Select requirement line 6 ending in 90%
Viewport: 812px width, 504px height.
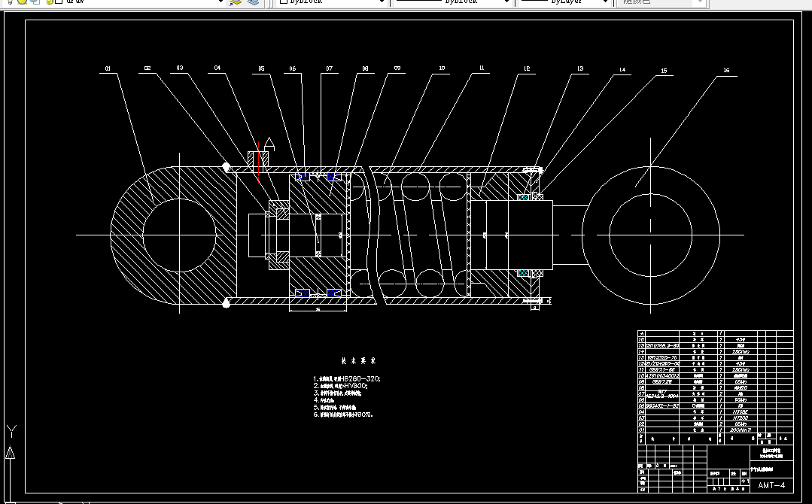pyautogui.click(x=343, y=414)
